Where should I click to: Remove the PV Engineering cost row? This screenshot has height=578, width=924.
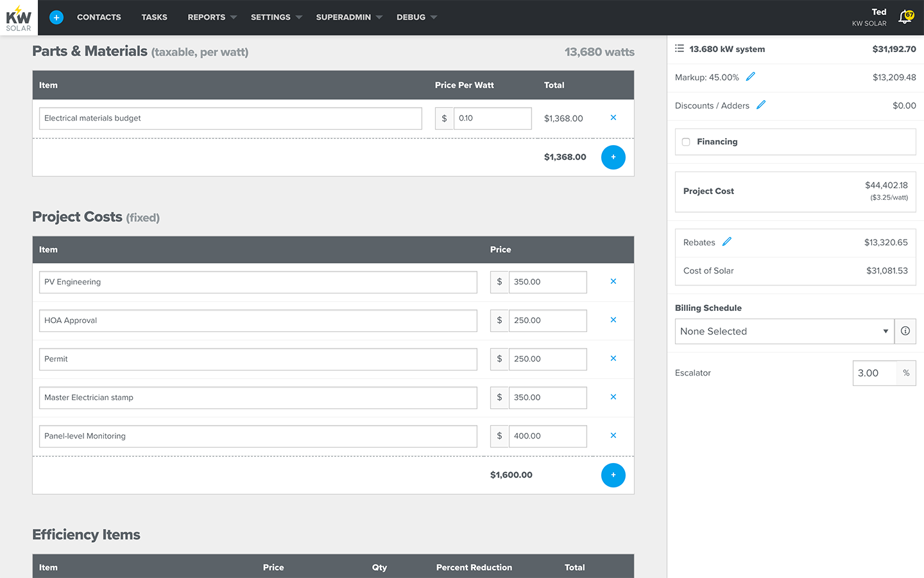[x=613, y=282]
